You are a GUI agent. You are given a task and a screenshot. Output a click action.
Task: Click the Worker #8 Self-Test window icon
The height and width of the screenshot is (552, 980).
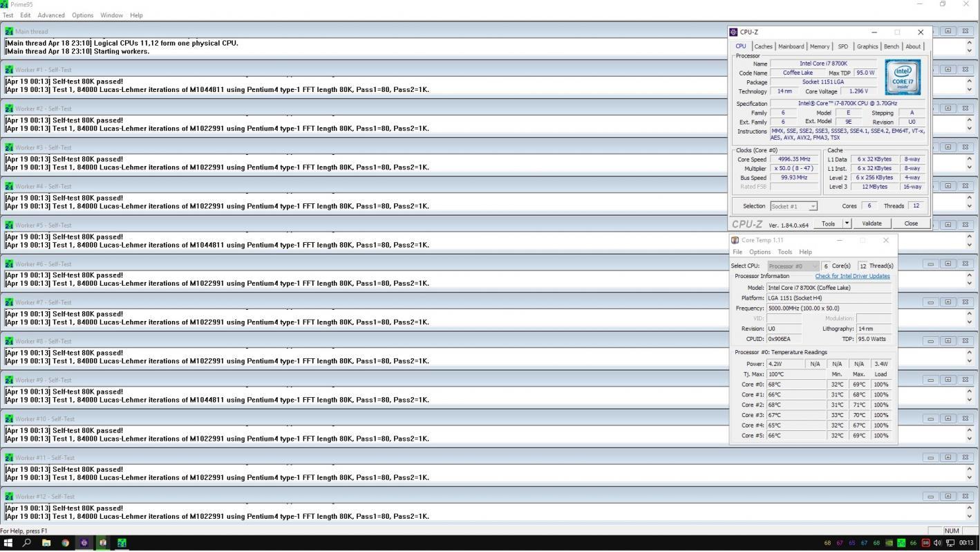click(9, 341)
